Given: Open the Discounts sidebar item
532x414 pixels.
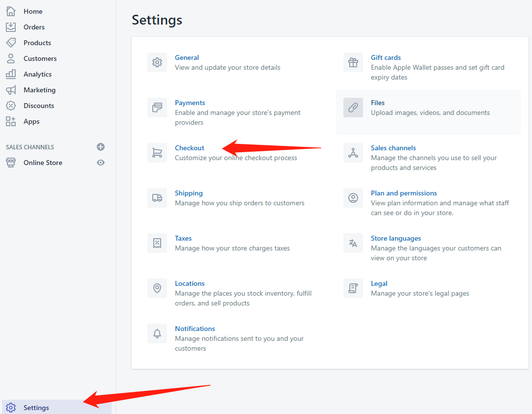Looking at the screenshot, I should (39, 106).
